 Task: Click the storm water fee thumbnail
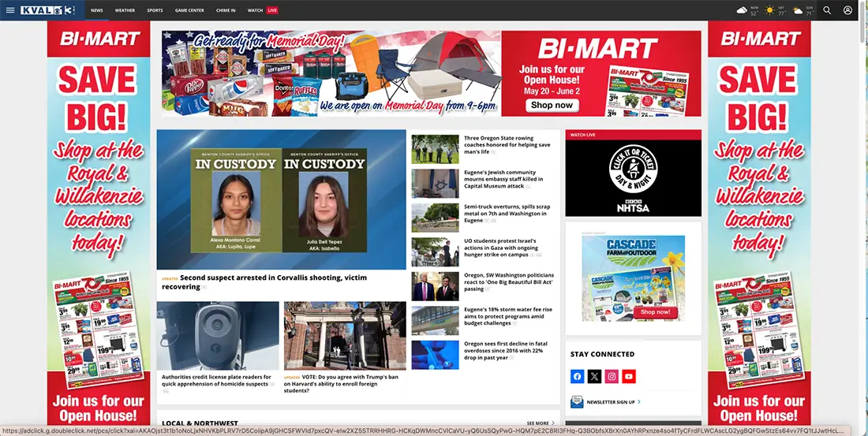pos(435,320)
